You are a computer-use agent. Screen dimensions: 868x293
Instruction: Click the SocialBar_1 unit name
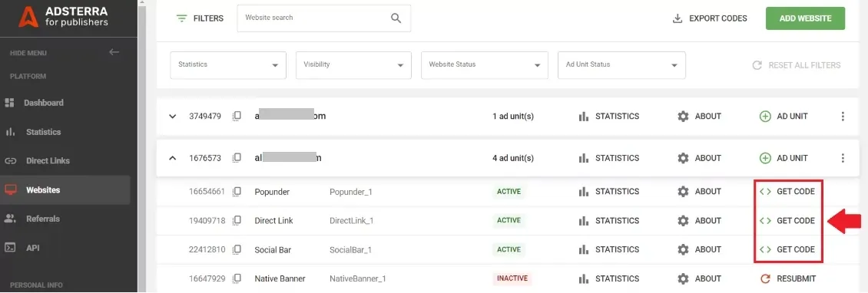click(350, 250)
